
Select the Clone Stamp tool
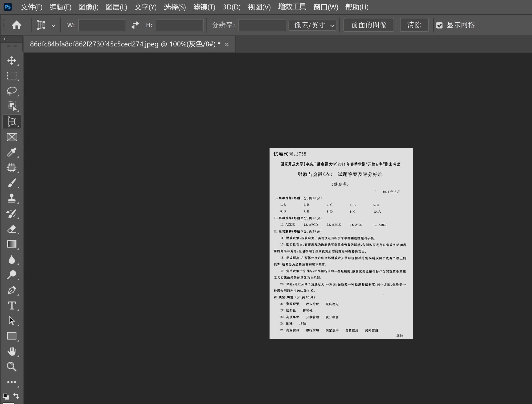12,198
